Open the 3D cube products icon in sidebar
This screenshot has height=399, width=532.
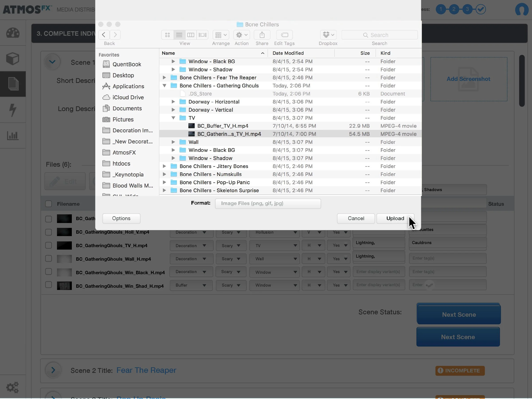coord(13,59)
